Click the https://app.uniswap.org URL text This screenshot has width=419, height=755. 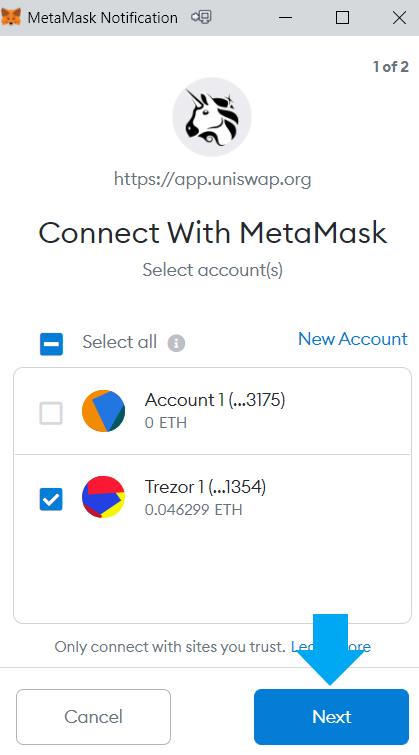[212, 180]
